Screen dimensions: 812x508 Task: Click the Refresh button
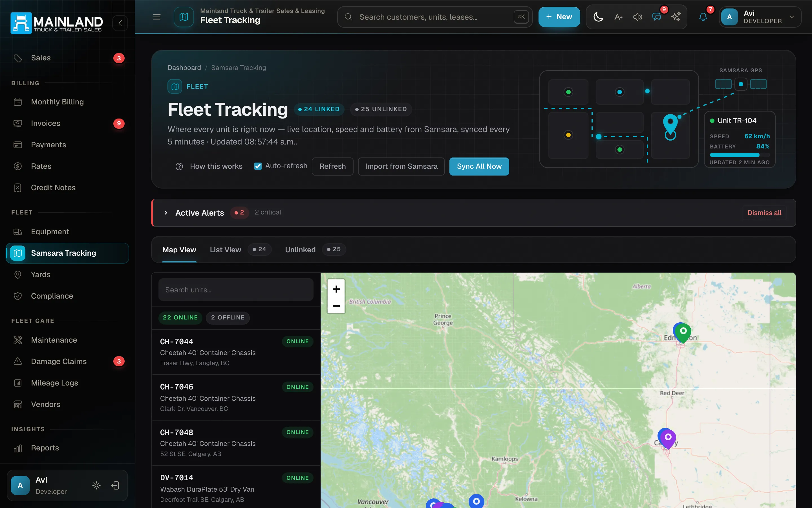click(x=332, y=166)
